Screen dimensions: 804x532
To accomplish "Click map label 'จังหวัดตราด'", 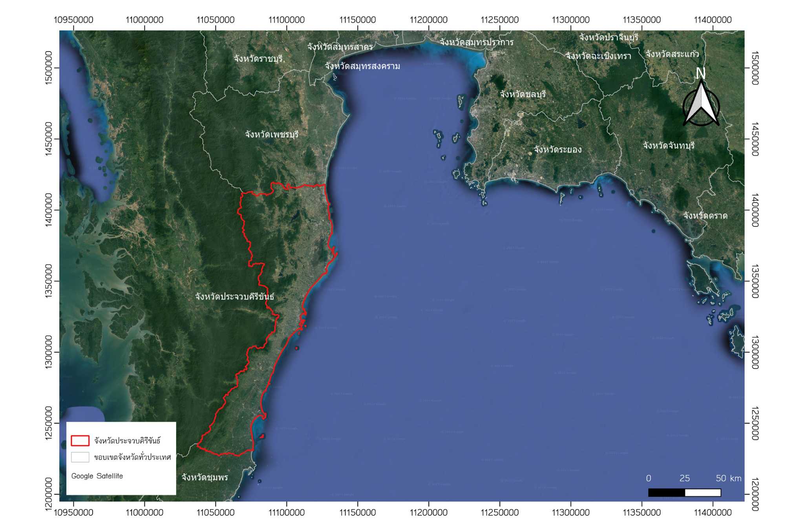I will point(705,216).
